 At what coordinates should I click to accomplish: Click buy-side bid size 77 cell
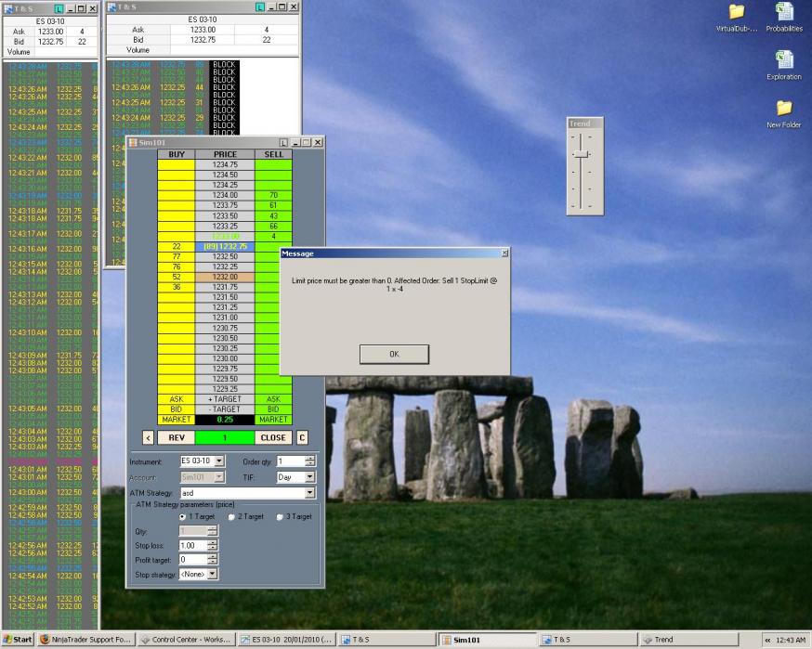tap(177, 256)
